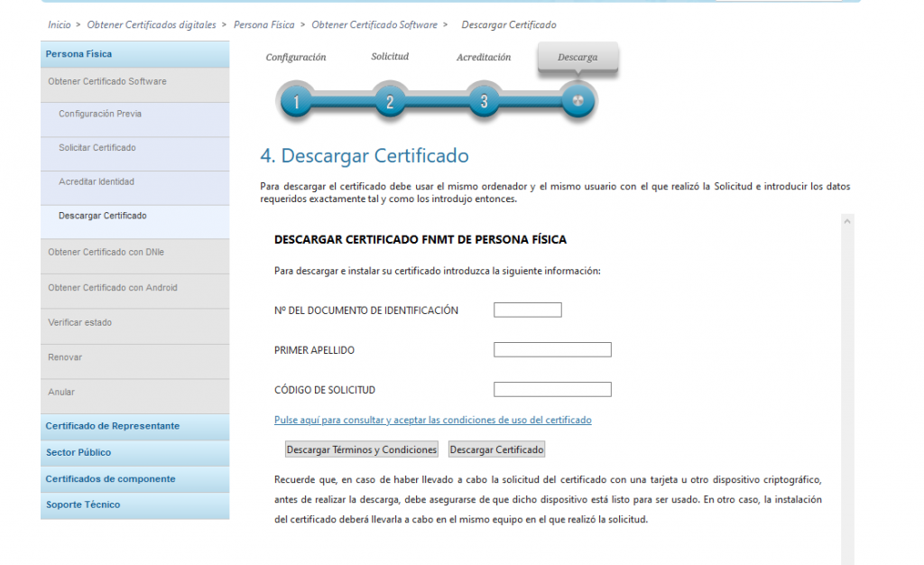Select the Solicitud step label
924x565 pixels.
point(390,57)
